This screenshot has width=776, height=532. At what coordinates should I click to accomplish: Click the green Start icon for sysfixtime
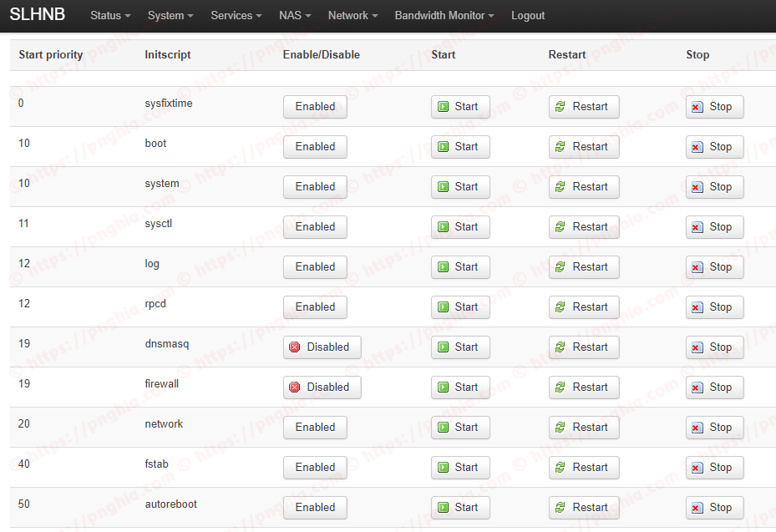pyautogui.click(x=444, y=107)
